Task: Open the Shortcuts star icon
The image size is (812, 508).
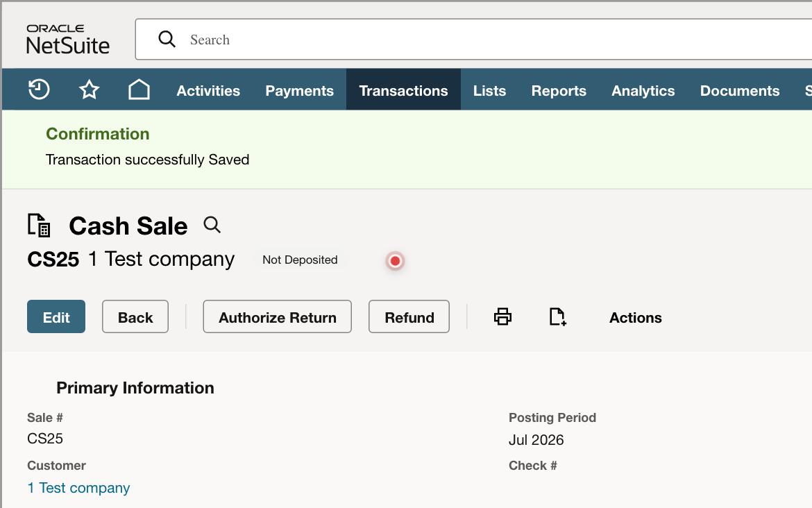Action: pos(89,90)
